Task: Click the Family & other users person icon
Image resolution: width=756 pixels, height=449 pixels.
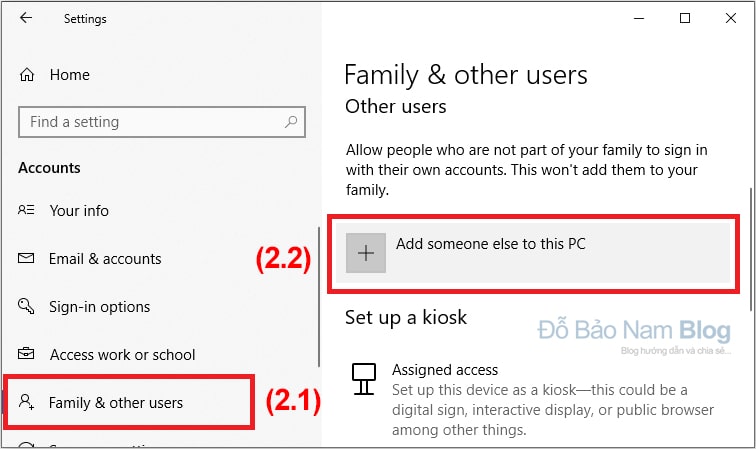Action: [x=26, y=401]
